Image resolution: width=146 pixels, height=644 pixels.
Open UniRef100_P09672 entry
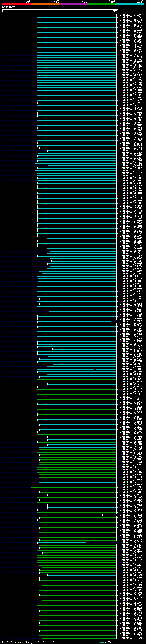coord(131,55)
